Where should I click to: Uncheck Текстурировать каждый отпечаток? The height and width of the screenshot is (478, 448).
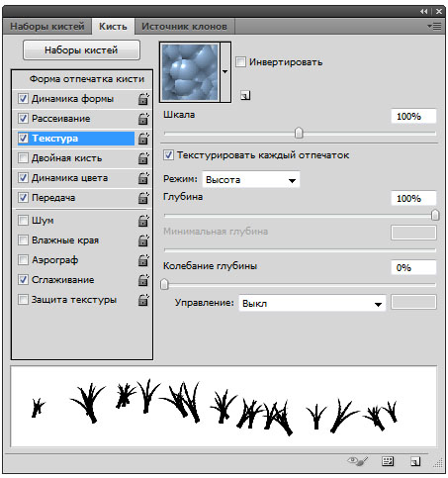coord(168,154)
